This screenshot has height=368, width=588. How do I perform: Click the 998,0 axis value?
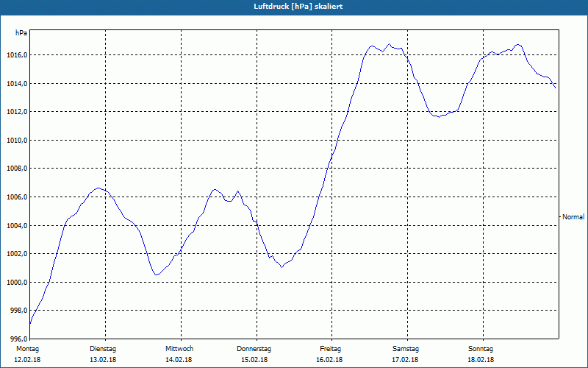pos(18,311)
